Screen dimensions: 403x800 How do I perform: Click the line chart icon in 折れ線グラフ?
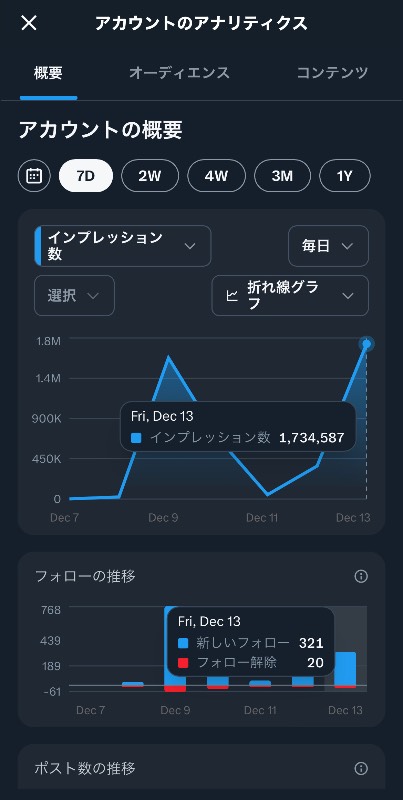(x=232, y=296)
